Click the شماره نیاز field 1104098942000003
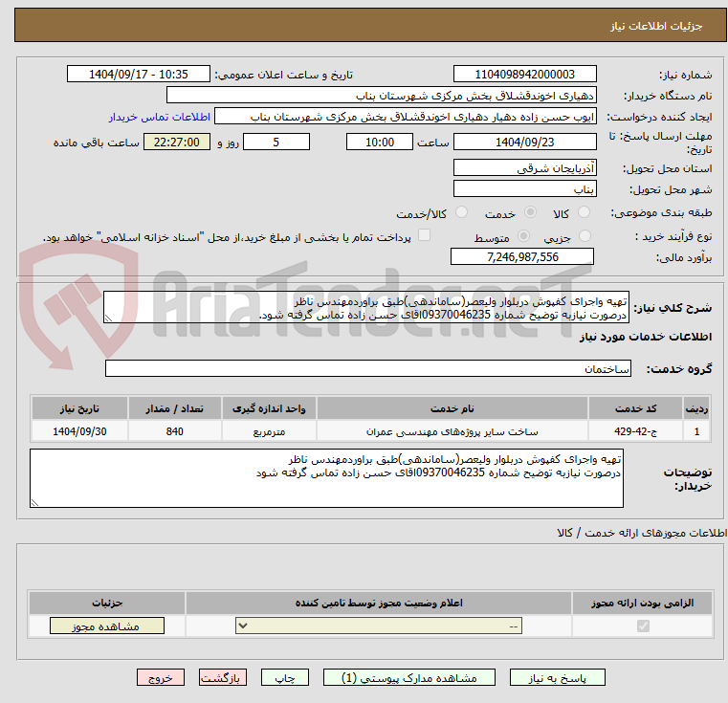Screen dimensions: 728x703 [x=524, y=75]
